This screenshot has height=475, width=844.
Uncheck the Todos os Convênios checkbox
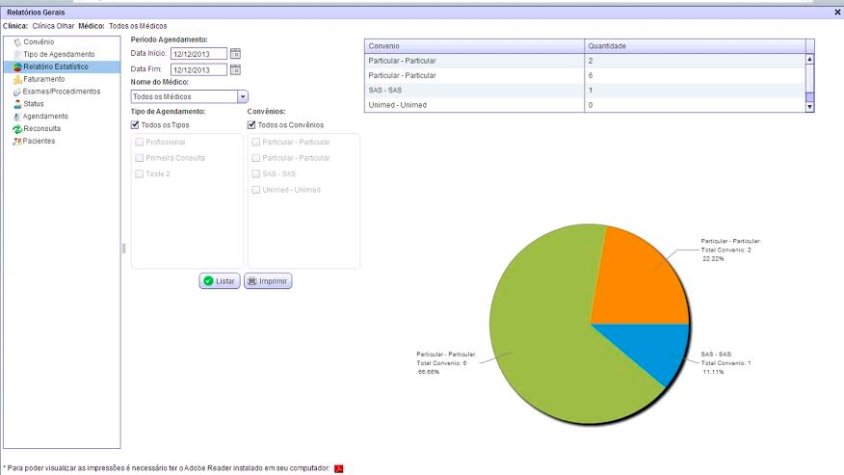[x=252, y=125]
